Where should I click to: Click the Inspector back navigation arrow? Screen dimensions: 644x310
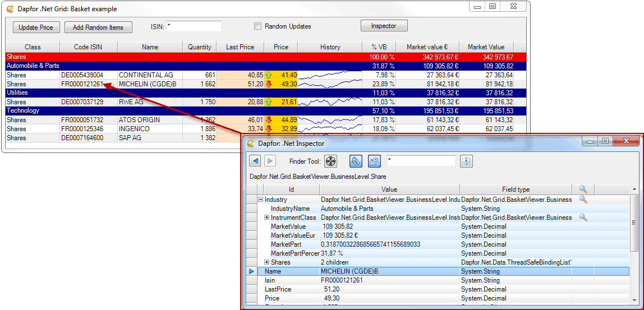255,161
